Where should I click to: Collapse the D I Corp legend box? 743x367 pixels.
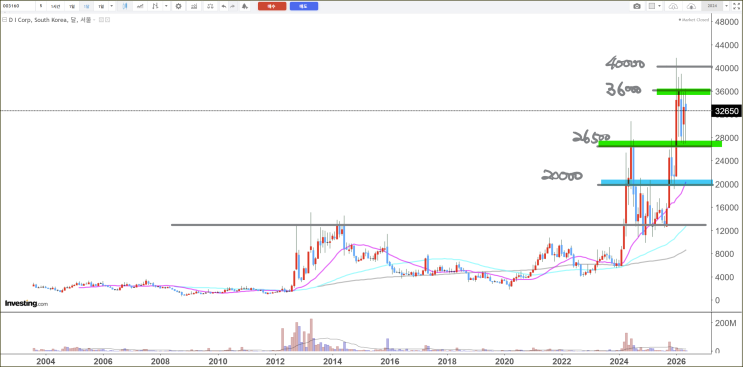point(5,20)
